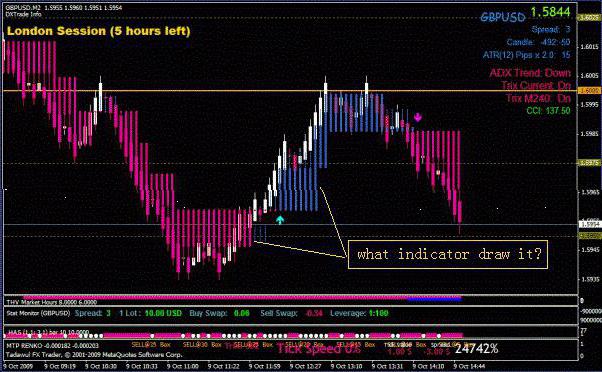The height and width of the screenshot is (372, 602).
Task: Click the 1.5954 current price tag on scale
Action: pyautogui.click(x=589, y=225)
